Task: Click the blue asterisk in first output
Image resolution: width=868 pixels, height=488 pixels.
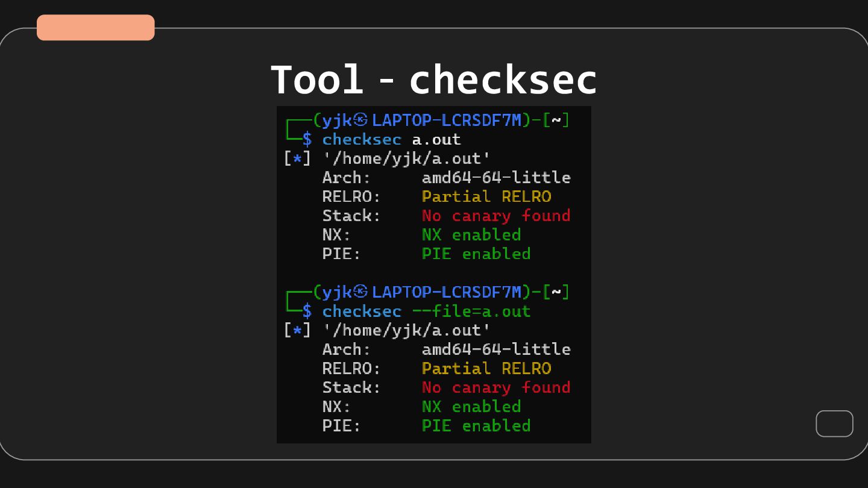Action: (297, 159)
